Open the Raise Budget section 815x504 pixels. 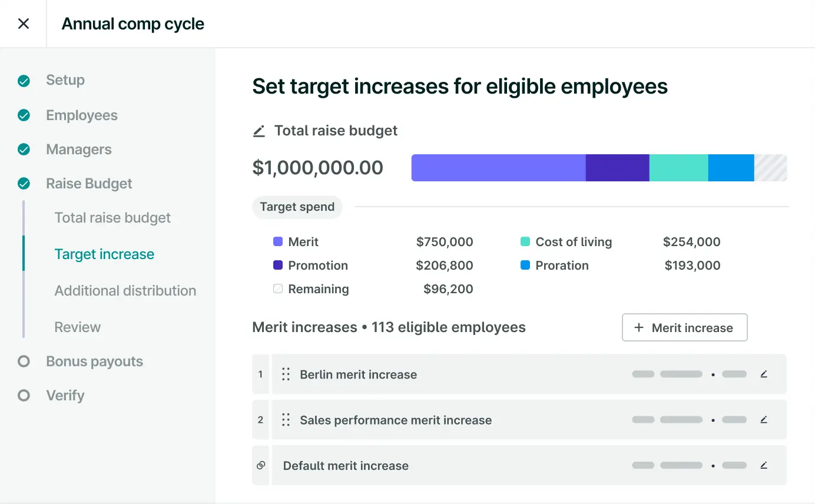[89, 184]
